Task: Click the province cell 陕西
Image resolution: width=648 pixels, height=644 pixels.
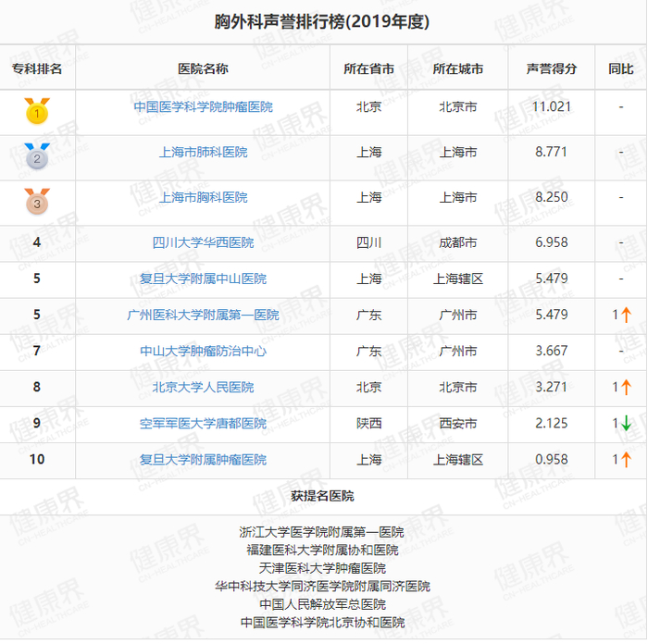Action: 369,424
